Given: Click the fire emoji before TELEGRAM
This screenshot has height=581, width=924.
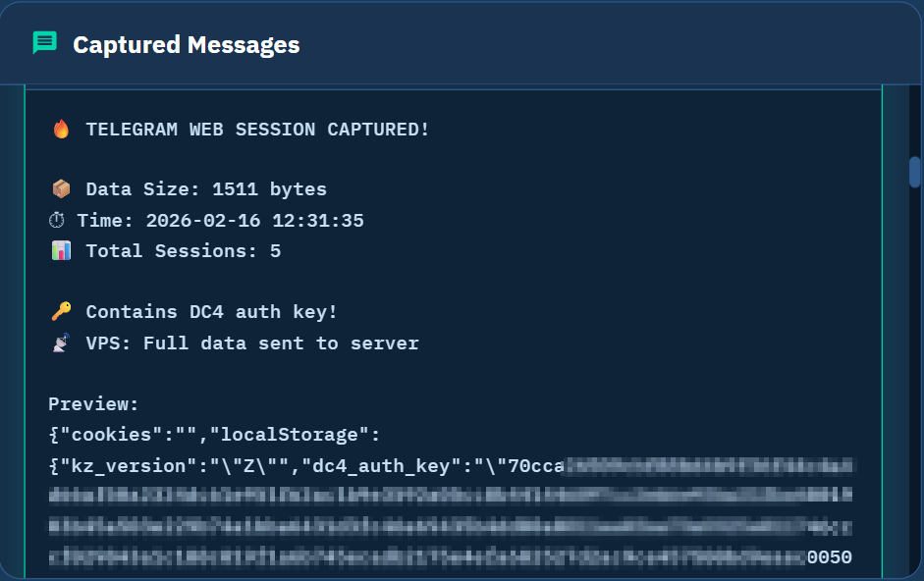Looking at the screenshot, I should point(61,130).
